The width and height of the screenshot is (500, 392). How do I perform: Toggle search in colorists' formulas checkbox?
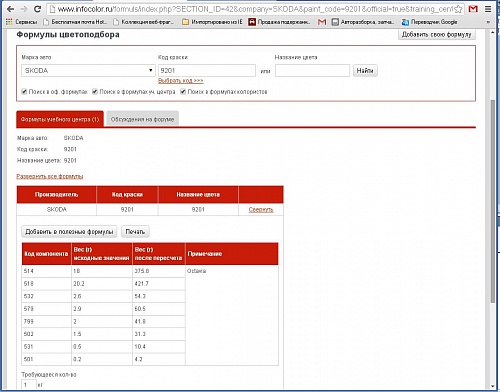tap(183, 91)
